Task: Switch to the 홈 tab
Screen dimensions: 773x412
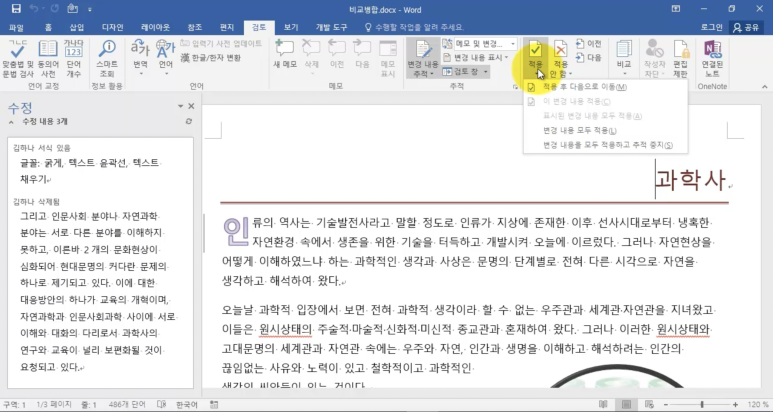Action: [48, 27]
